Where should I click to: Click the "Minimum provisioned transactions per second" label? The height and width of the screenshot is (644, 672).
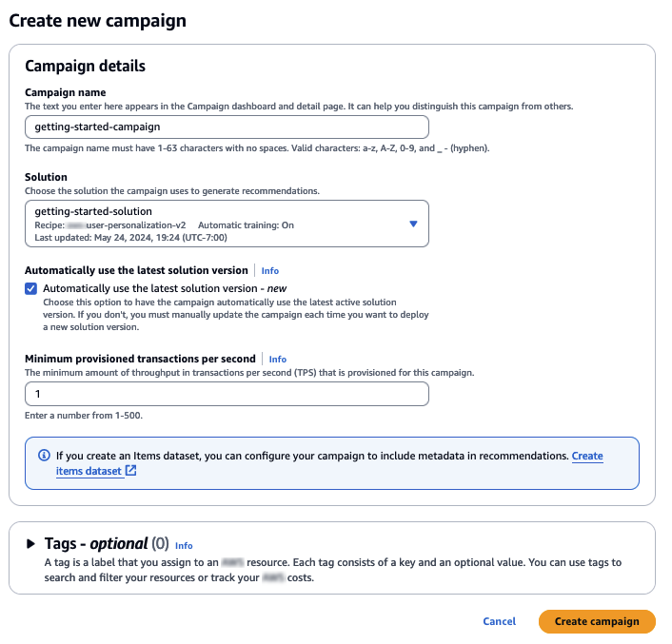[x=140, y=359]
